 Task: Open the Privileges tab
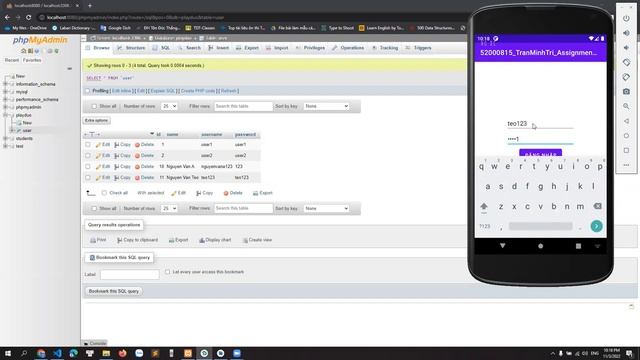[x=310, y=48]
